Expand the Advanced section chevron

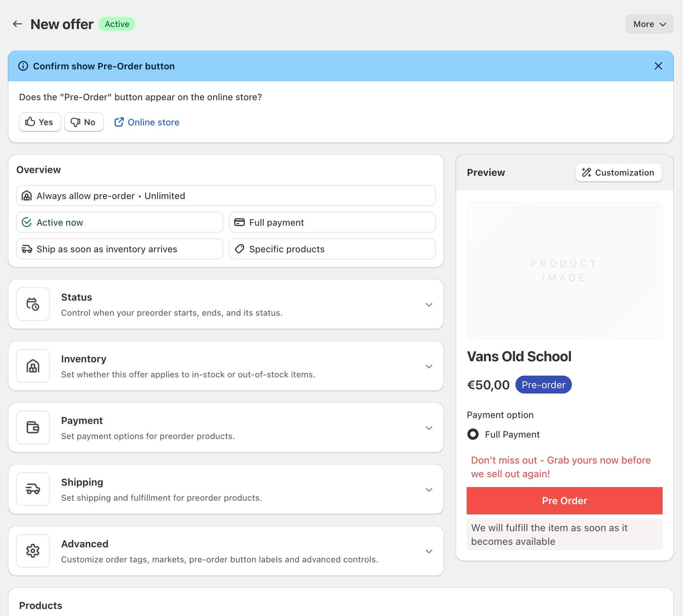pyautogui.click(x=429, y=551)
